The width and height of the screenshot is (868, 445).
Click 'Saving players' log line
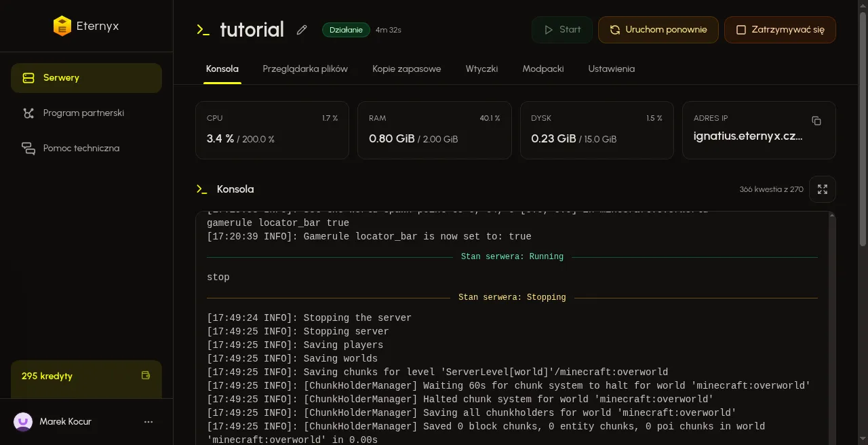(295, 345)
